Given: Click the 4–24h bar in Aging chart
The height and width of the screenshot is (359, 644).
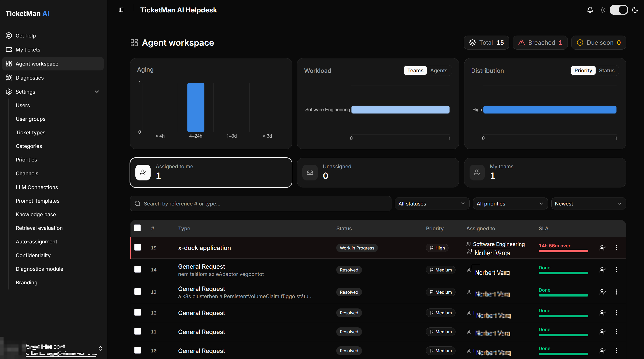Looking at the screenshot, I should pos(196,107).
